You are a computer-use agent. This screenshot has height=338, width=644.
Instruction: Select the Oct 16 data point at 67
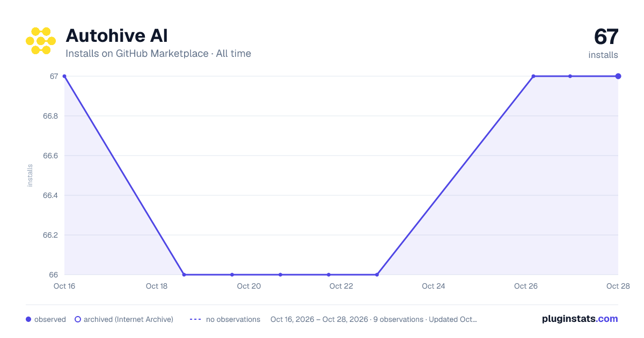64,76
